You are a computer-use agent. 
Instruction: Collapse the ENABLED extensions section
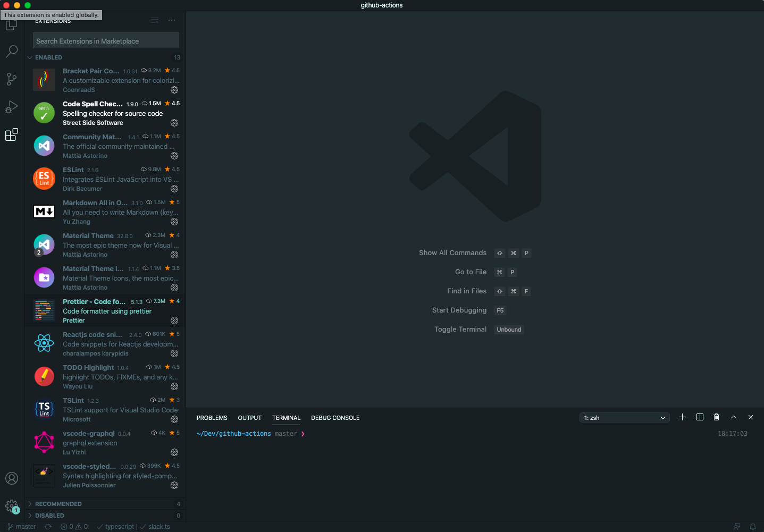coord(105,57)
